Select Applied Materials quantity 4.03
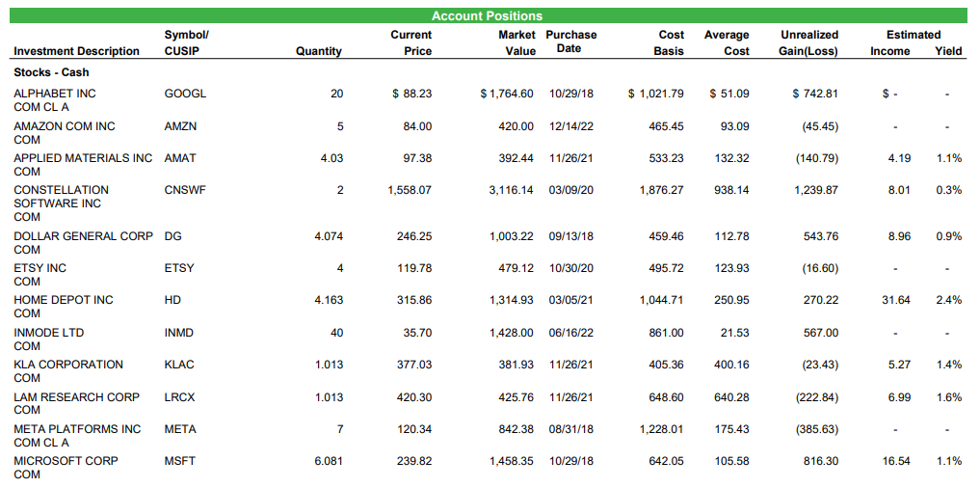Image resolution: width=980 pixels, height=488 pixels. point(331,158)
